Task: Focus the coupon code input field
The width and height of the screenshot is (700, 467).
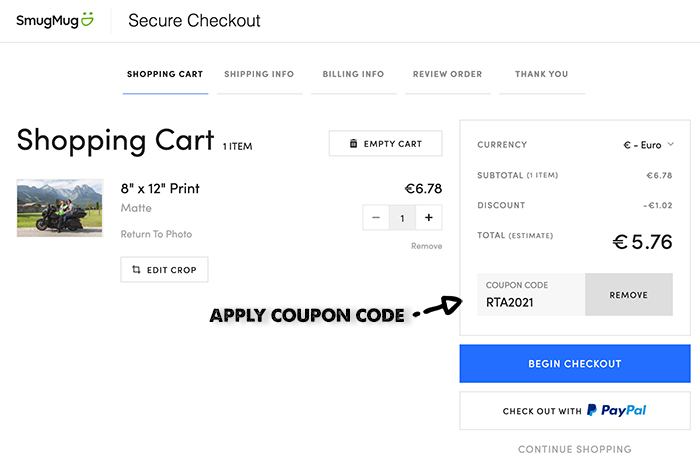Action: (x=531, y=295)
